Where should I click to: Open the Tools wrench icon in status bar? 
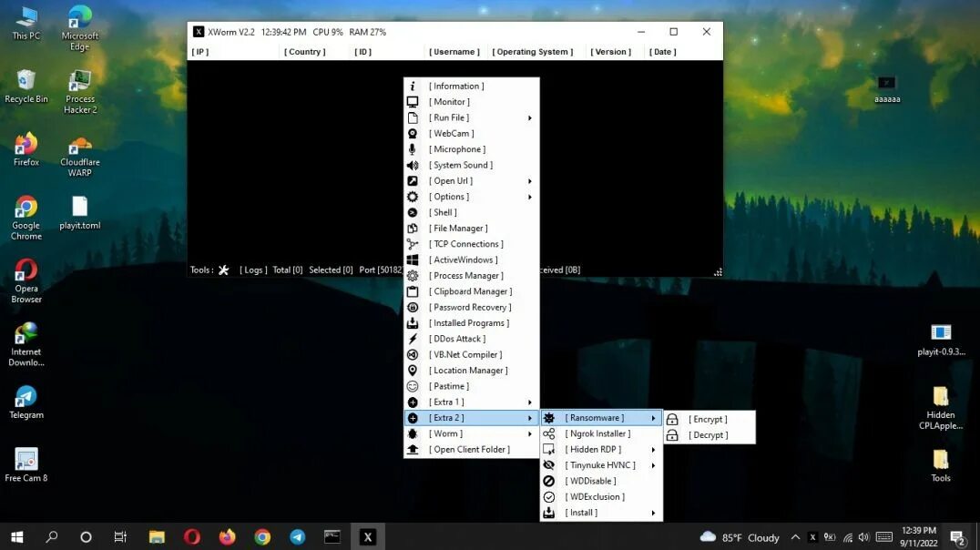coord(224,270)
